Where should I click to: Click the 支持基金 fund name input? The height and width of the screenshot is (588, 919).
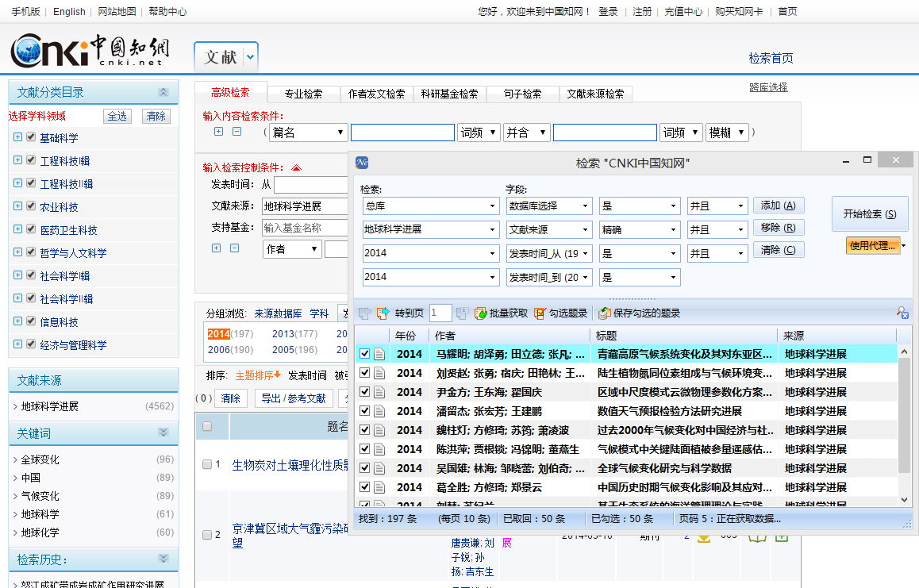pos(305,228)
